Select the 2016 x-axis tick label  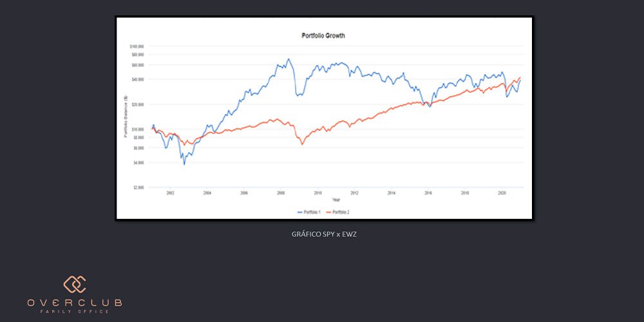click(x=428, y=193)
